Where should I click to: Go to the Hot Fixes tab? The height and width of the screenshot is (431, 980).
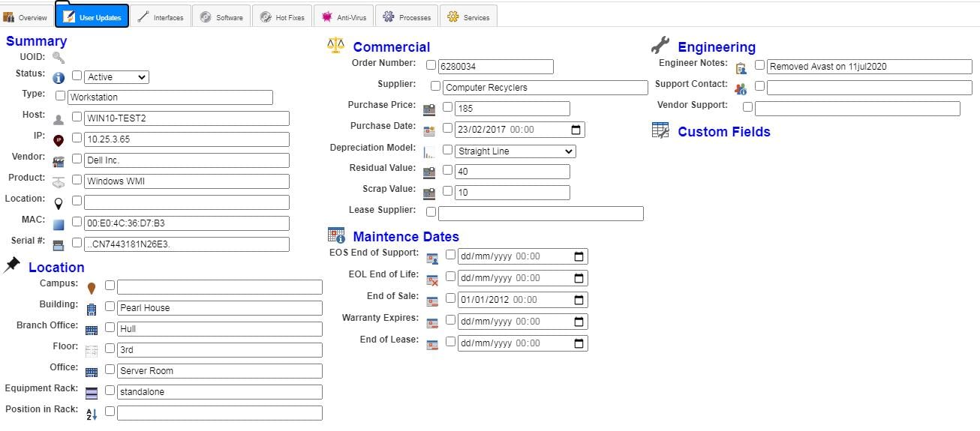pyautogui.click(x=282, y=16)
